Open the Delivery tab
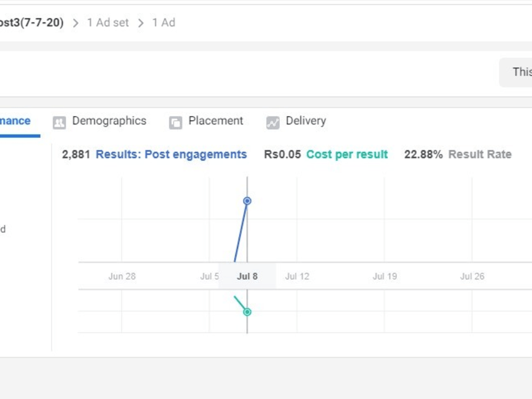Screen dimensions: 532x399 pyautogui.click(x=296, y=121)
